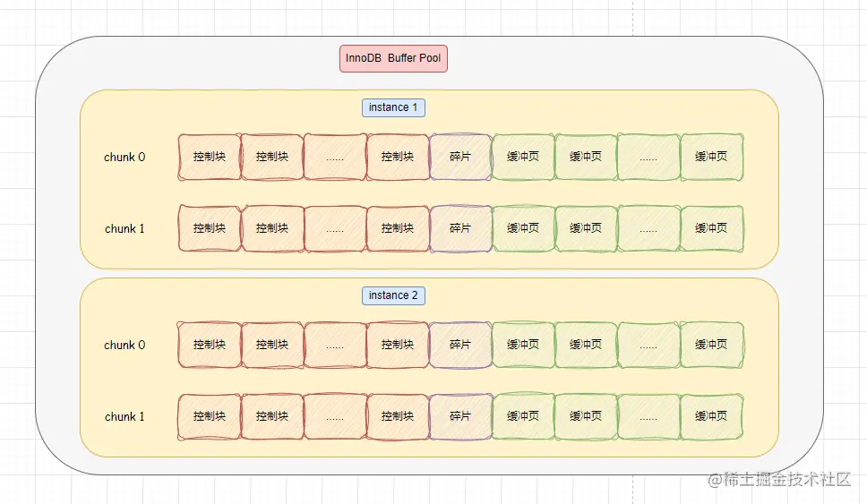Select leftmost 控制块 in instance 1 chunk 0
Screen dimensions: 867x504
coord(210,157)
